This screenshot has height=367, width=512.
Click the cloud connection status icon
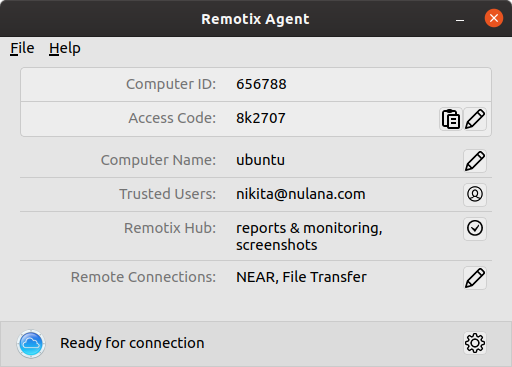(31, 344)
